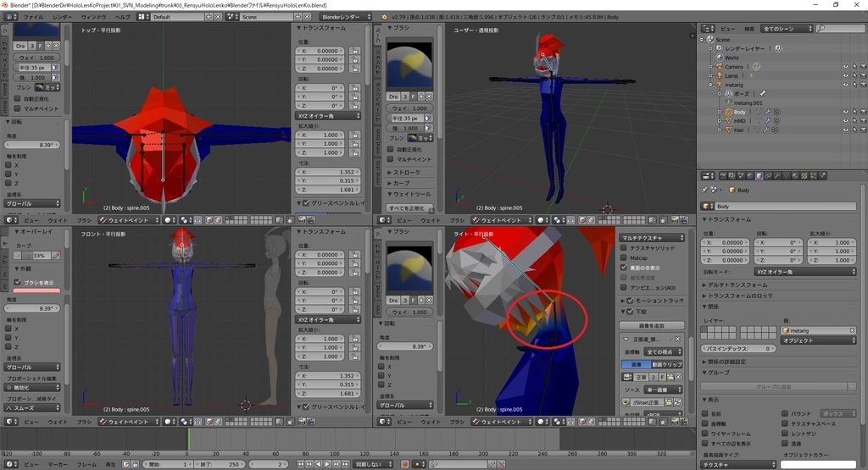Expand the Body item in outliner tree

pos(719,112)
